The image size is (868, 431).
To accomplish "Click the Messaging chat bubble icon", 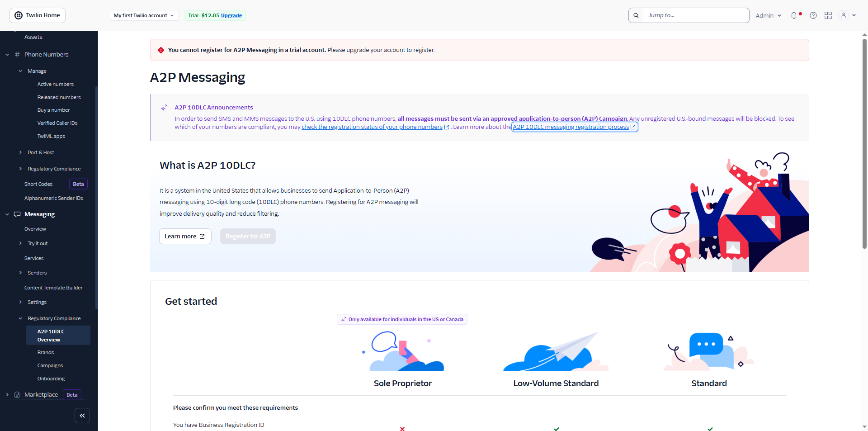I will 17,214.
